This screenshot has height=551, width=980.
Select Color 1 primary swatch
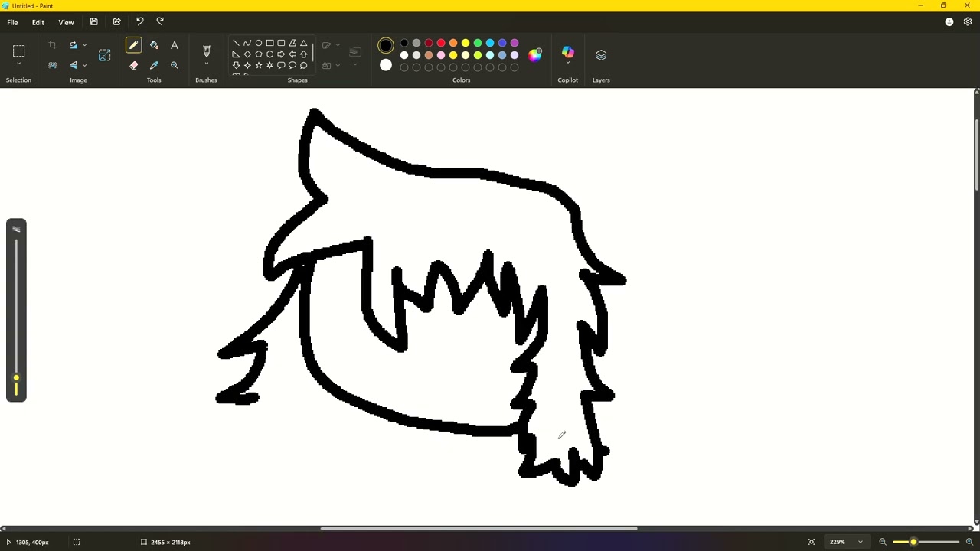(x=386, y=46)
